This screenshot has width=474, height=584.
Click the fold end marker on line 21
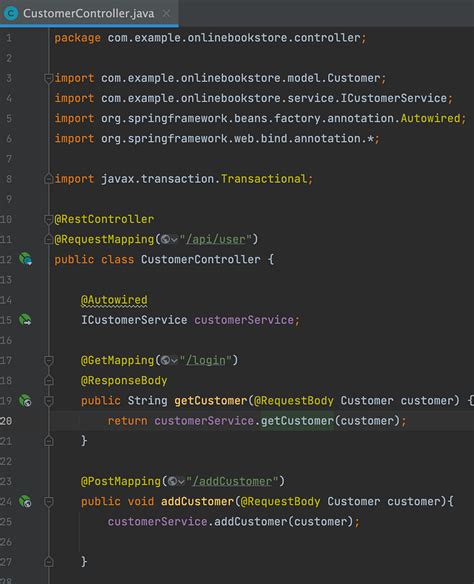48,441
